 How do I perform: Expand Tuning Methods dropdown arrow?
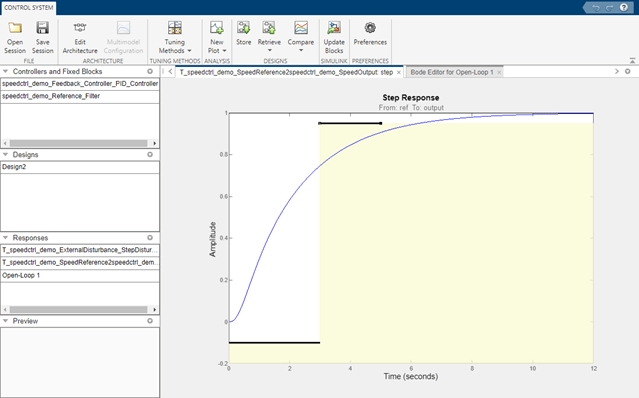coord(189,51)
